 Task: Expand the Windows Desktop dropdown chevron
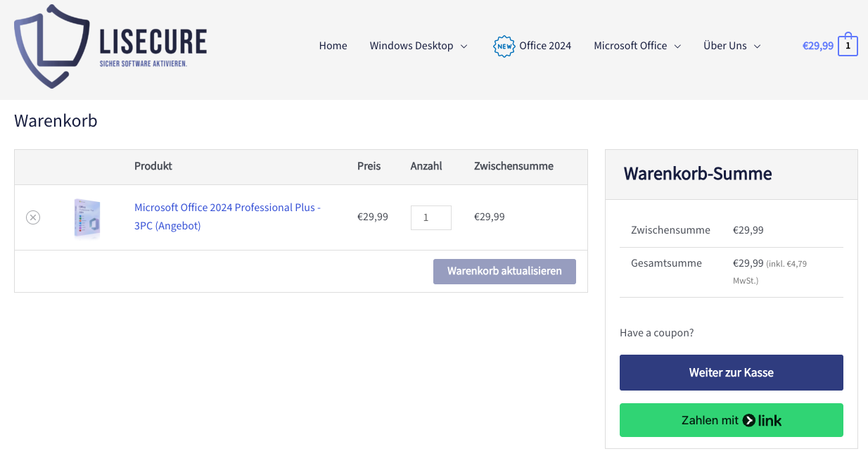[464, 46]
